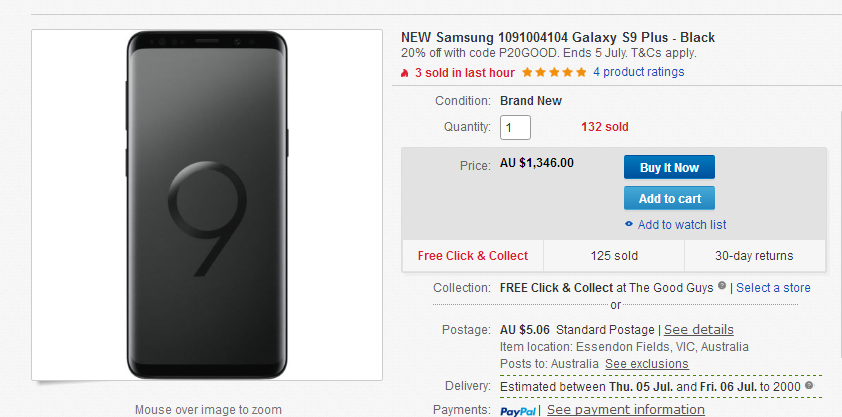Click the Buy It Now button
Screen dimensions: 842x417
tap(669, 167)
